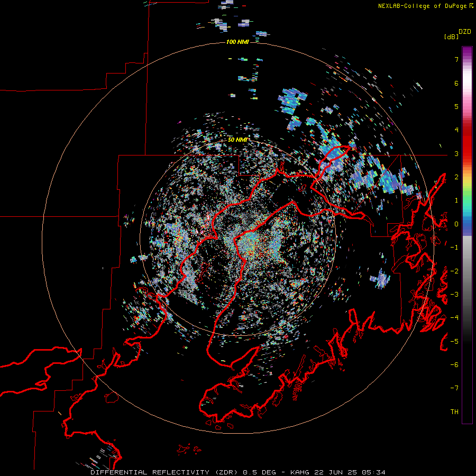Click the KAHG radar site identifier
Image resolution: width=476 pixels, height=476 pixels.
[300, 472]
